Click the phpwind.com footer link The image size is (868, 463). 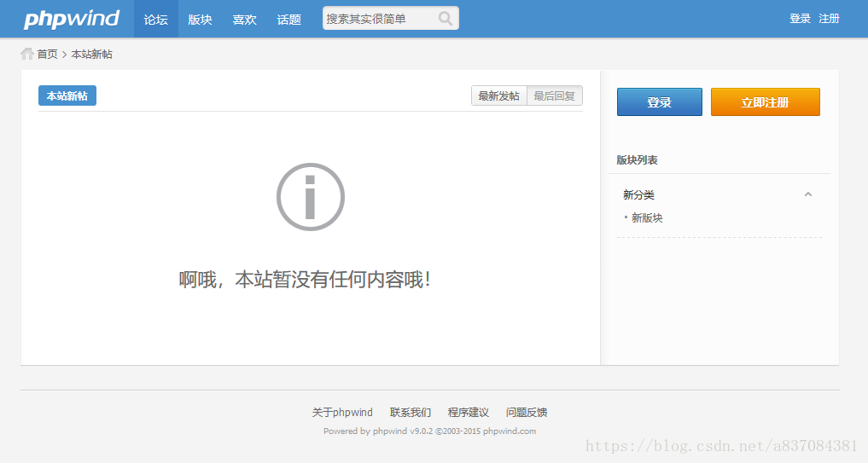tap(510, 431)
